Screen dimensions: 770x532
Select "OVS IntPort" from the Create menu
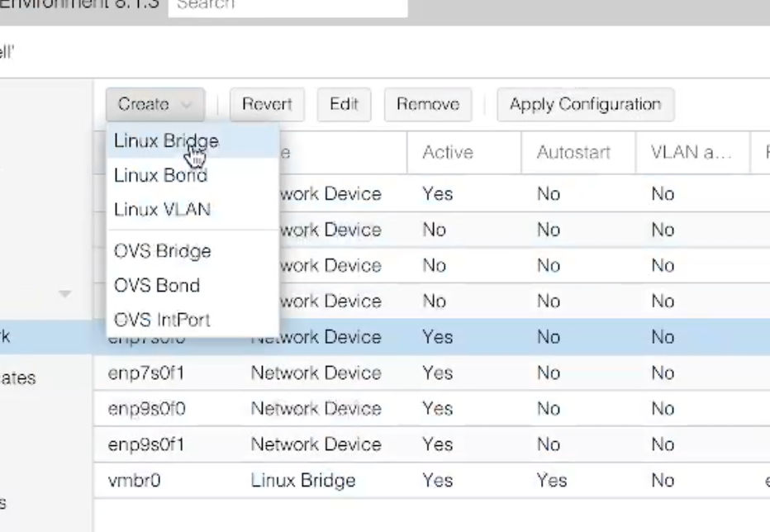[x=161, y=320]
